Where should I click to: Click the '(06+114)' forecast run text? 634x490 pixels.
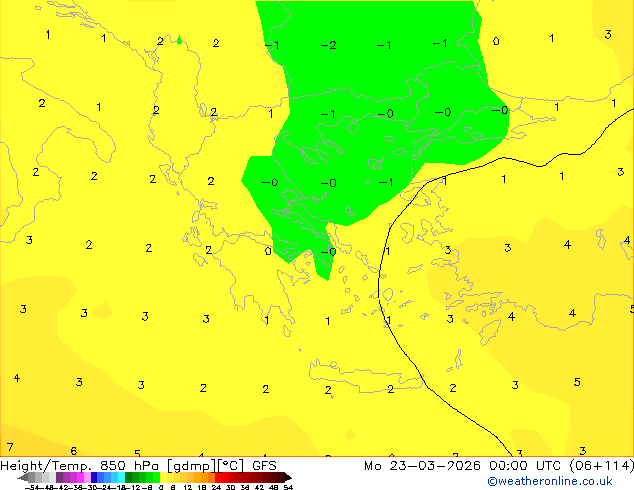602,466
